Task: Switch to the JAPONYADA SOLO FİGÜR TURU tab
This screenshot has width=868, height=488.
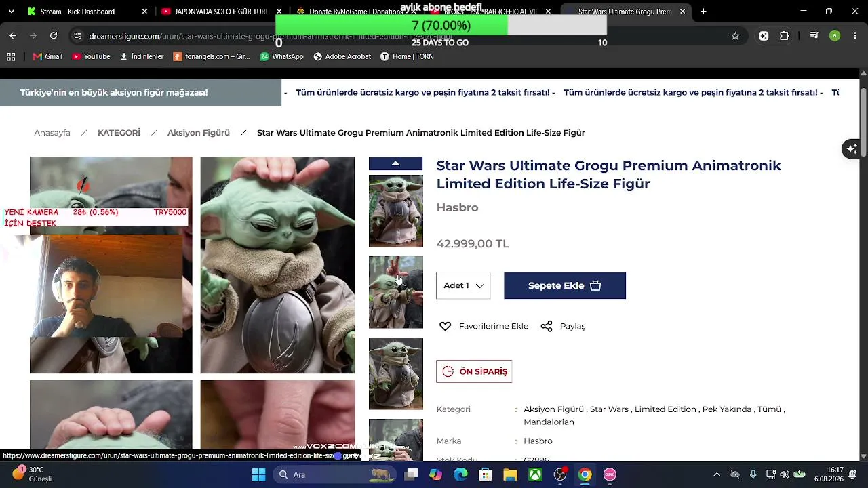Action: point(222,12)
